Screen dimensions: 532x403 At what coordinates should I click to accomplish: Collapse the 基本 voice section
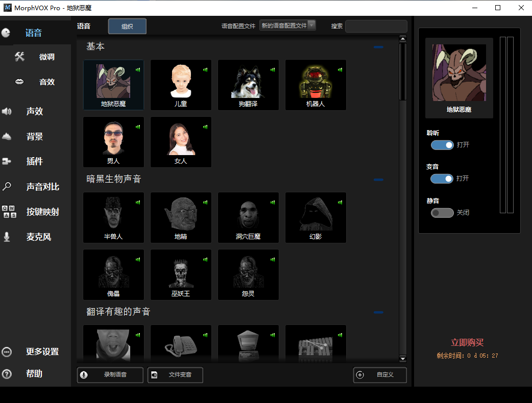378,47
